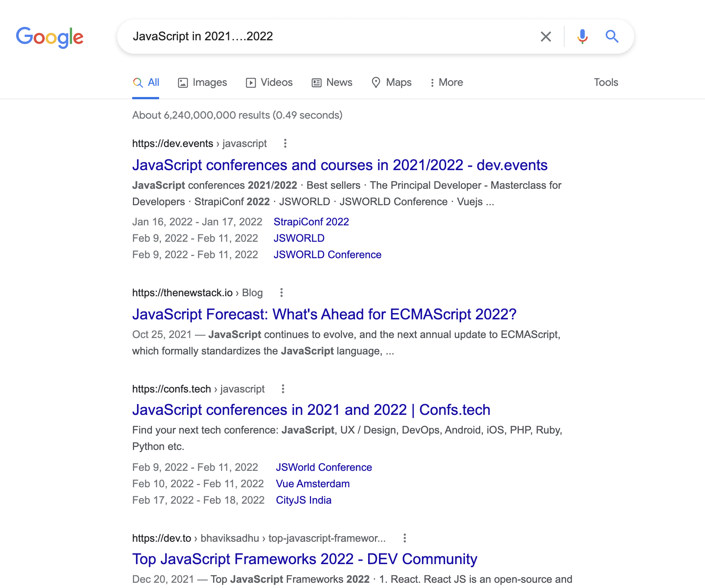Open three-dot menu next to thenewstack.io result

(x=281, y=293)
